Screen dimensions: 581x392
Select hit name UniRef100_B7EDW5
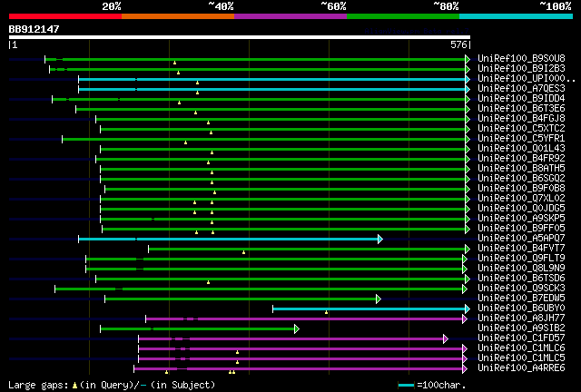pyautogui.click(x=521, y=299)
